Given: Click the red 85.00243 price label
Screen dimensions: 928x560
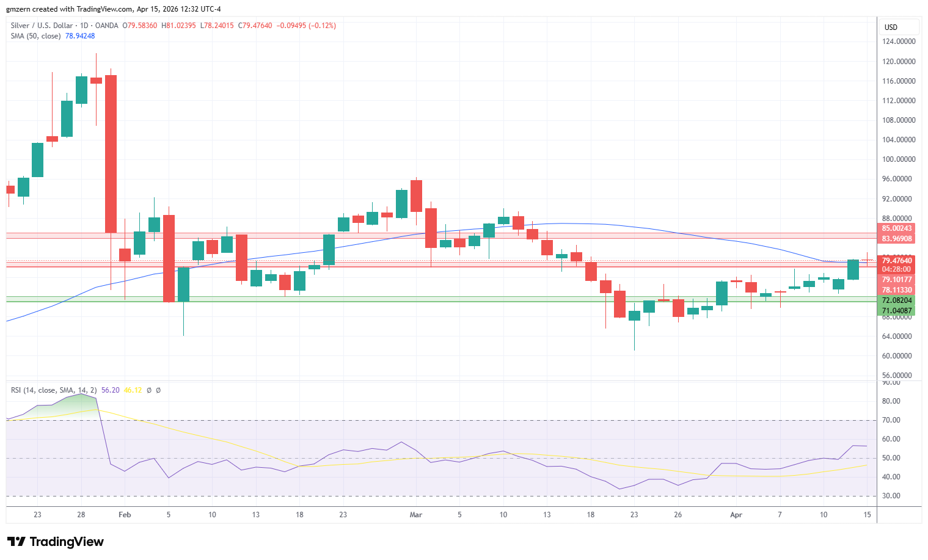Looking at the screenshot, I should click(897, 229).
